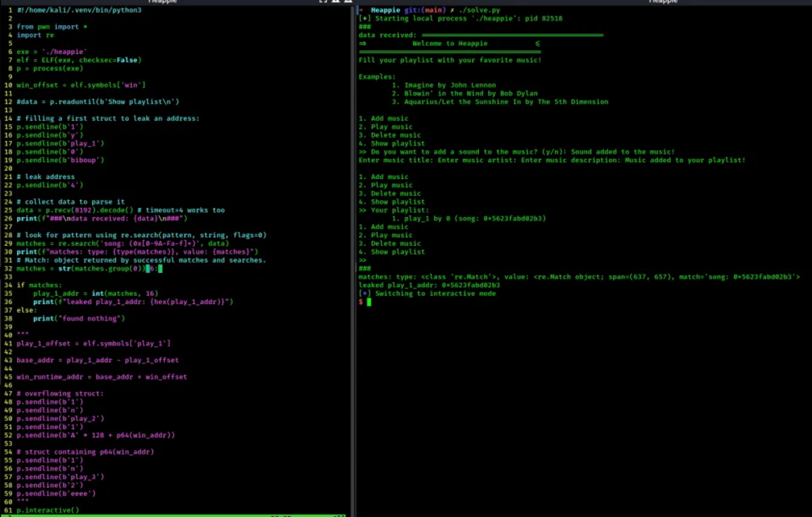Image resolution: width=812 pixels, height=517 pixels.
Task: Click the left pane's bracket-shaped expand icon
Action: (323, 1)
